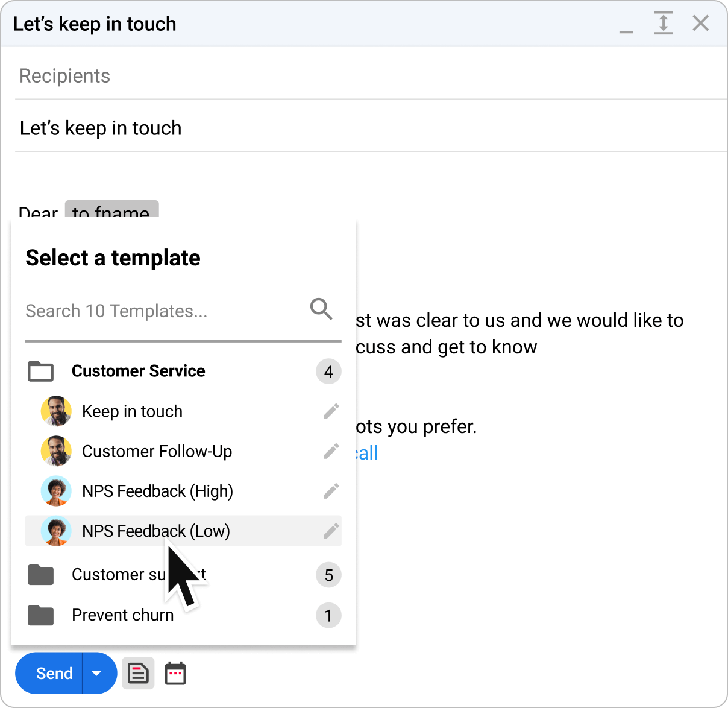The image size is (728, 708).
Task: Expand the compose window to full height
Action: [x=664, y=23]
